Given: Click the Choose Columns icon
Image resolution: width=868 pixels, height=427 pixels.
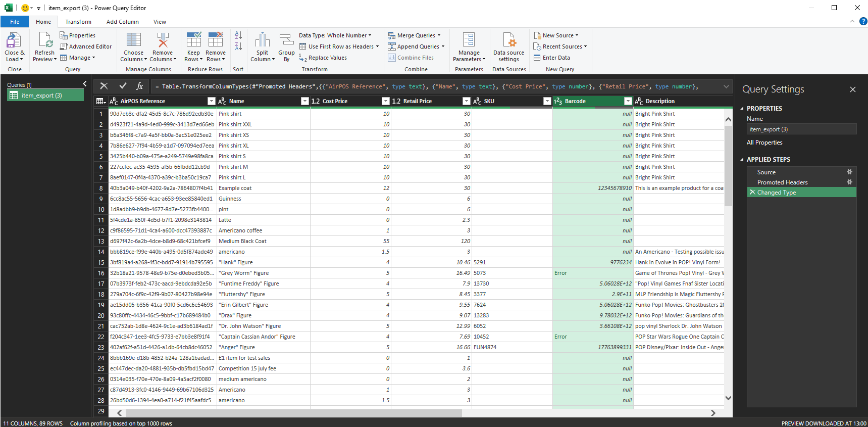Looking at the screenshot, I should tap(134, 40).
